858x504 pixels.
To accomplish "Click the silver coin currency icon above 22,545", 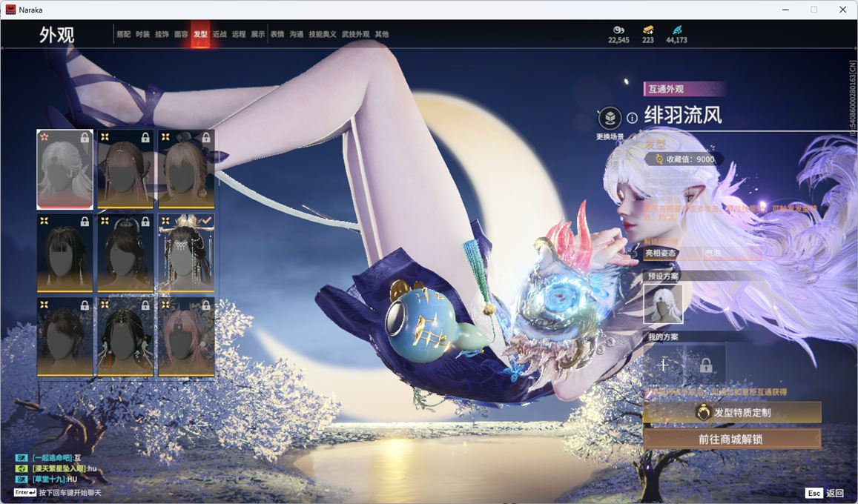I will (618, 30).
